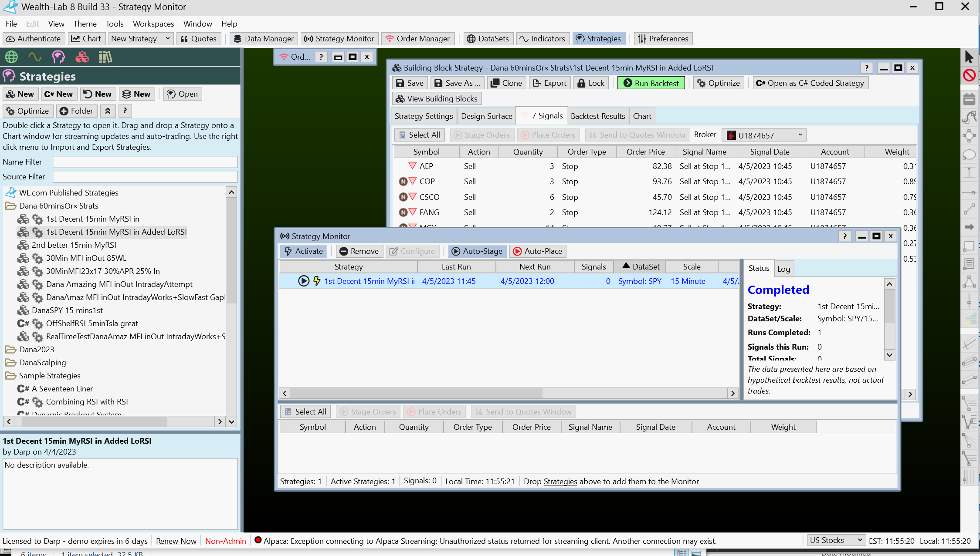Viewport: 980px width, 556px height.
Task: Collapse all folders with double-chevron button
Action: click(x=108, y=111)
